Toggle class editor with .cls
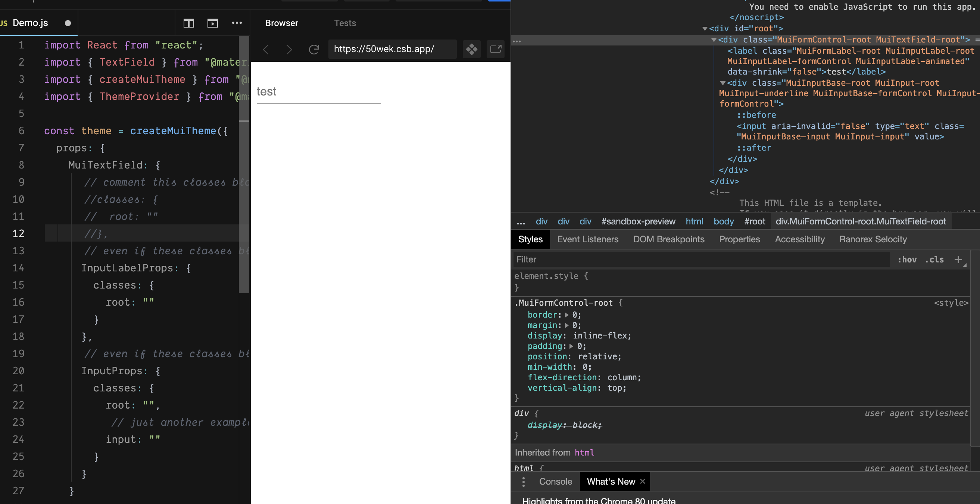Screen dimensions: 980x504 pyautogui.click(x=934, y=259)
